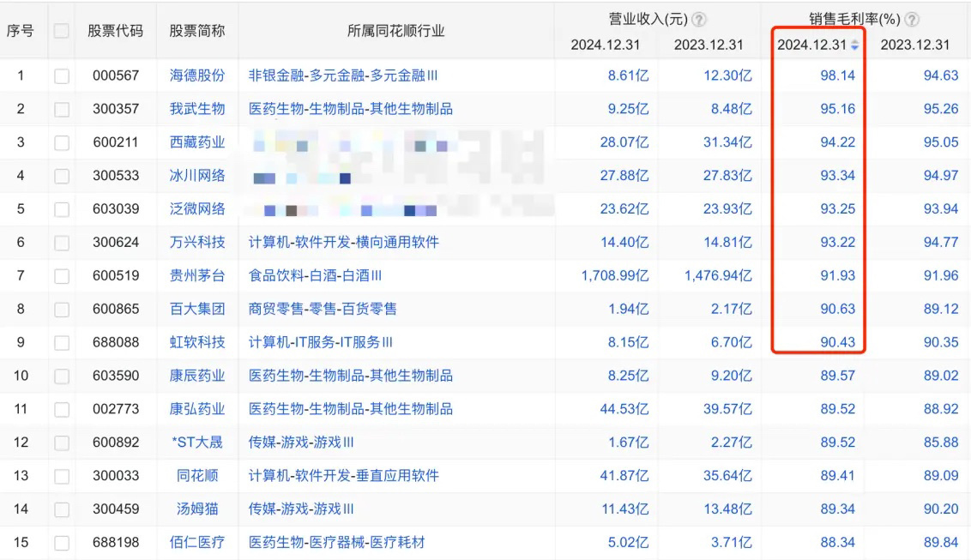The image size is (971, 560).
Task: Toggle sort arrows on 2024.12.31 gross margin
Action: click(x=854, y=45)
